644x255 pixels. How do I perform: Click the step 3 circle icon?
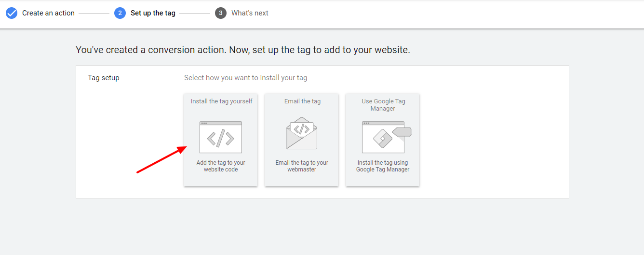(x=221, y=13)
